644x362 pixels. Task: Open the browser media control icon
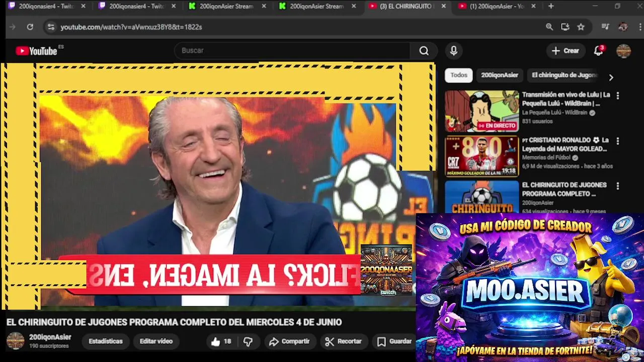605,27
